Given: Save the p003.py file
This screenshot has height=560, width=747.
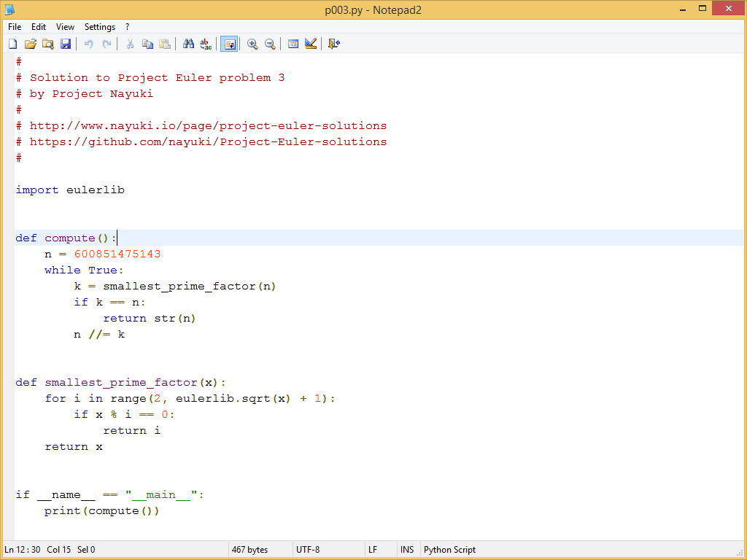Looking at the screenshot, I should [x=66, y=44].
